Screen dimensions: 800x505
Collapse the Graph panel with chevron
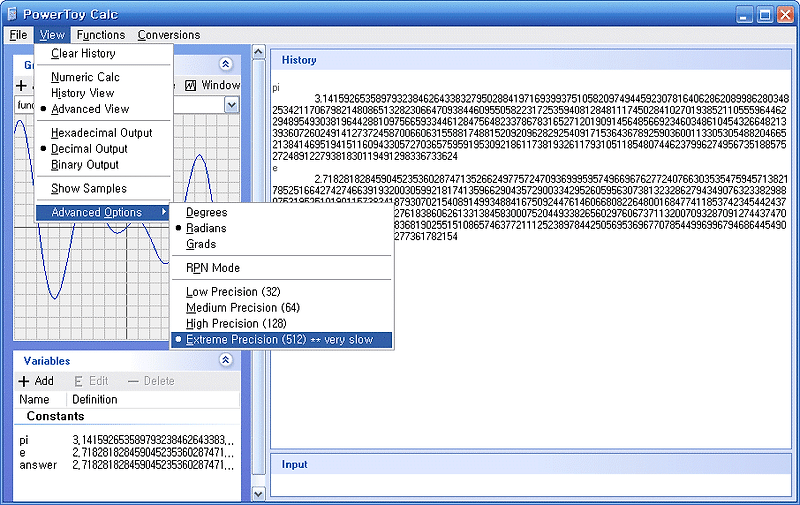226,64
